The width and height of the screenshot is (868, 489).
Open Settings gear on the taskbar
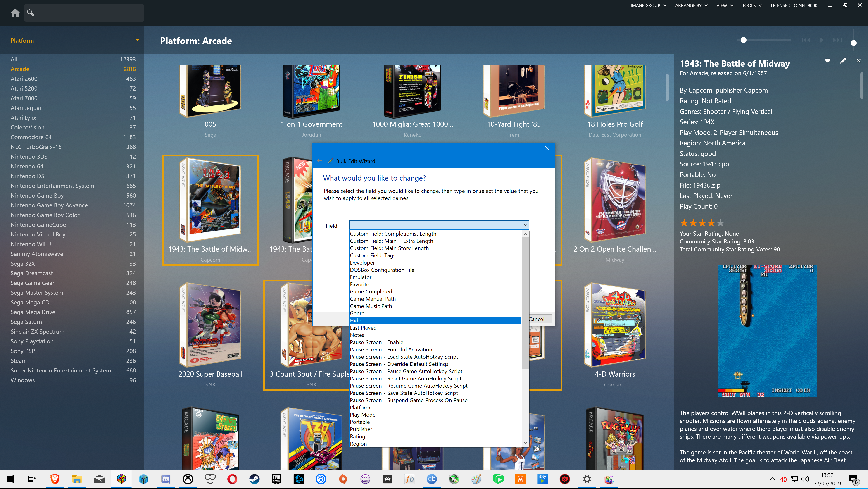click(x=587, y=479)
